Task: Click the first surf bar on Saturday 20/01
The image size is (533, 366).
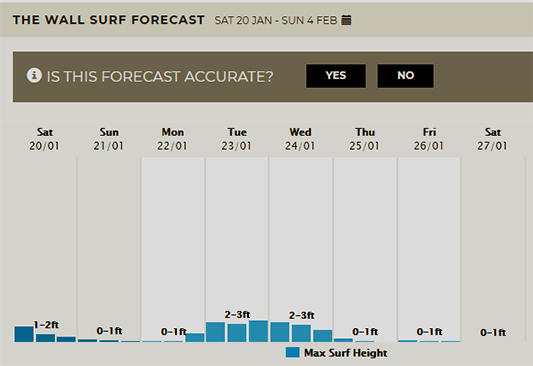Action: tap(24, 334)
